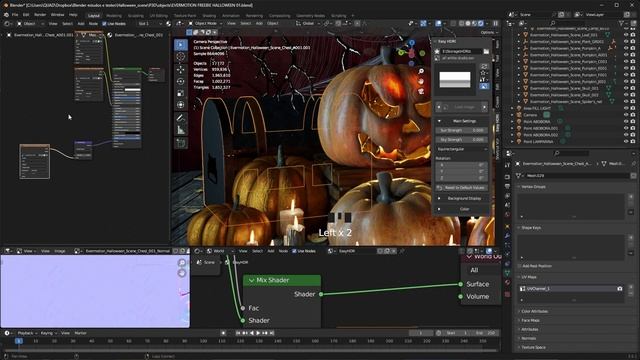
Task: Toggle auto keying record button
Action: (x=223, y=333)
